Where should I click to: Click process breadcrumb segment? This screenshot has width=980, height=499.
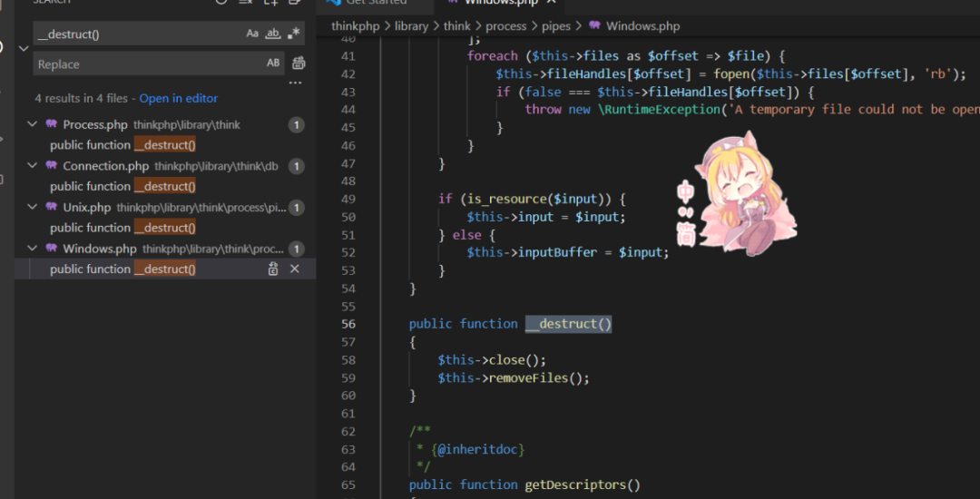click(505, 26)
